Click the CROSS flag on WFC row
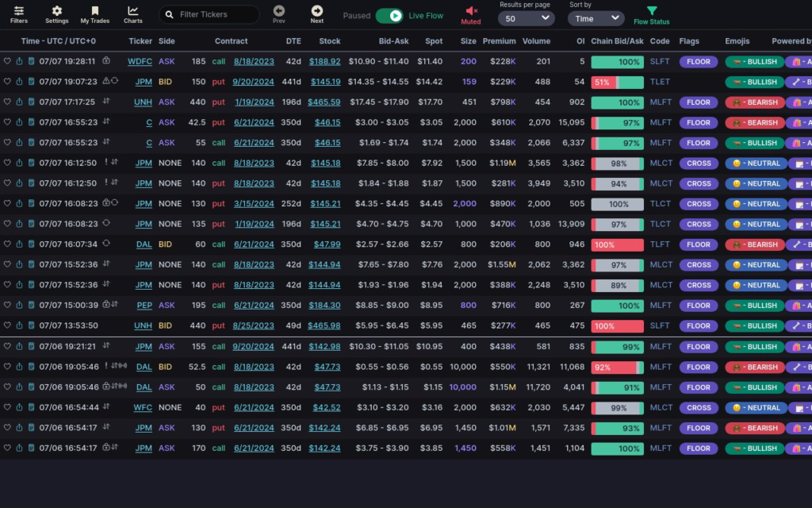812x508 pixels. coord(699,408)
